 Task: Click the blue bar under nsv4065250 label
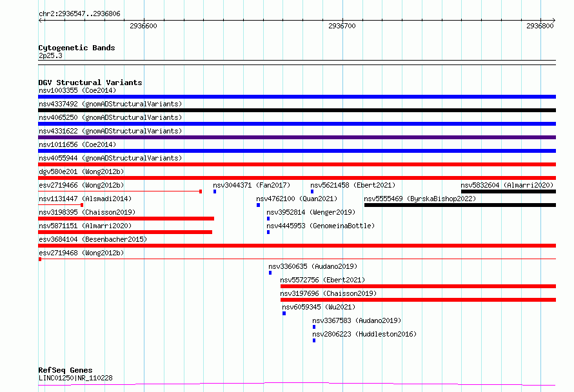tap(297, 124)
